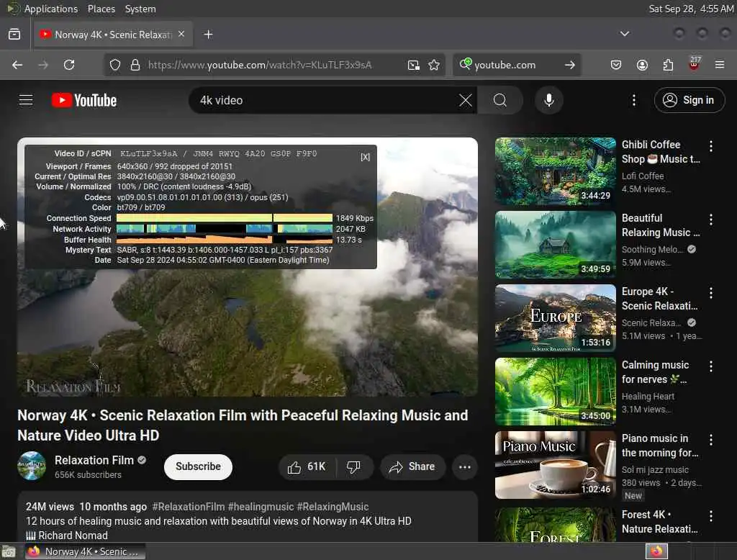The height and width of the screenshot is (560, 737).
Task: Open a new browser tab
Action: pos(208,35)
